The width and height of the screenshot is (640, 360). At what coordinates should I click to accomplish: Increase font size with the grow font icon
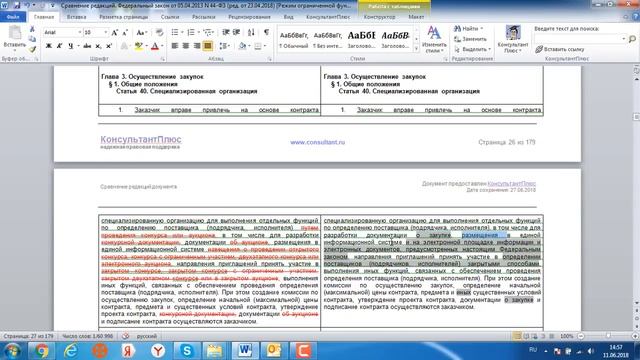point(115,32)
